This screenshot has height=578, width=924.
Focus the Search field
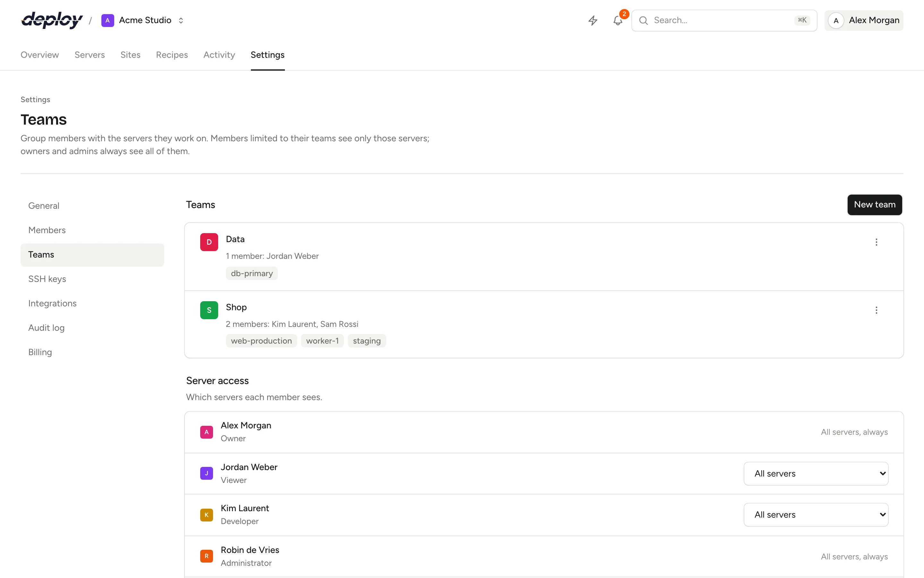click(724, 20)
